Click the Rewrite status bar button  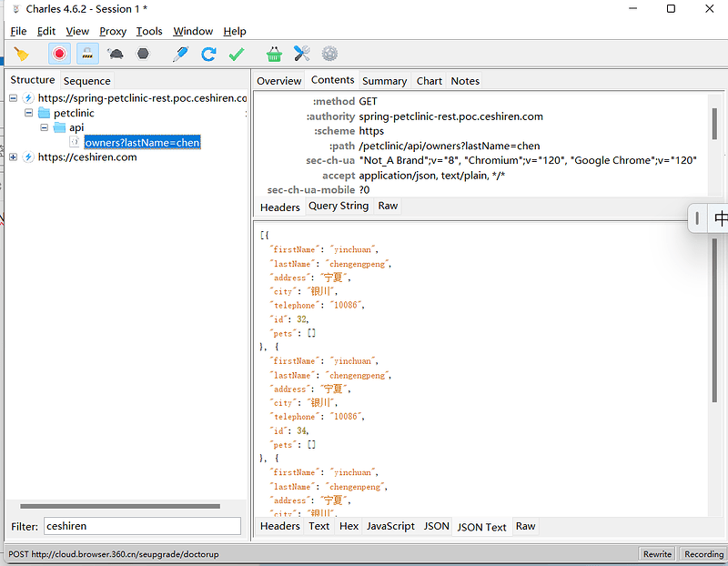(x=657, y=554)
